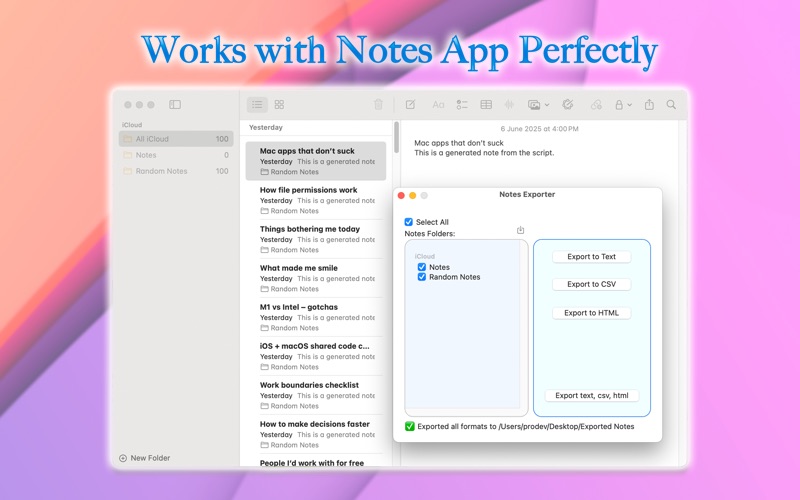The image size is (800, 500).
Task: Open the text format Aa menu
Action: coord(438,105)
